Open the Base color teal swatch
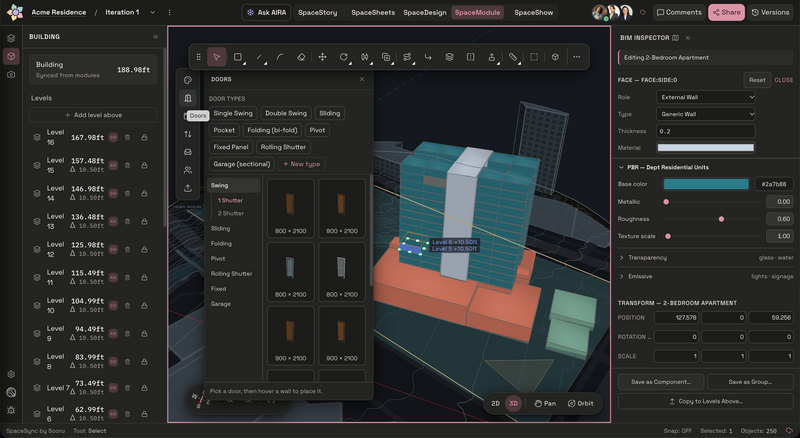Viewport: 800px width, 438px height. pos(706,184)
